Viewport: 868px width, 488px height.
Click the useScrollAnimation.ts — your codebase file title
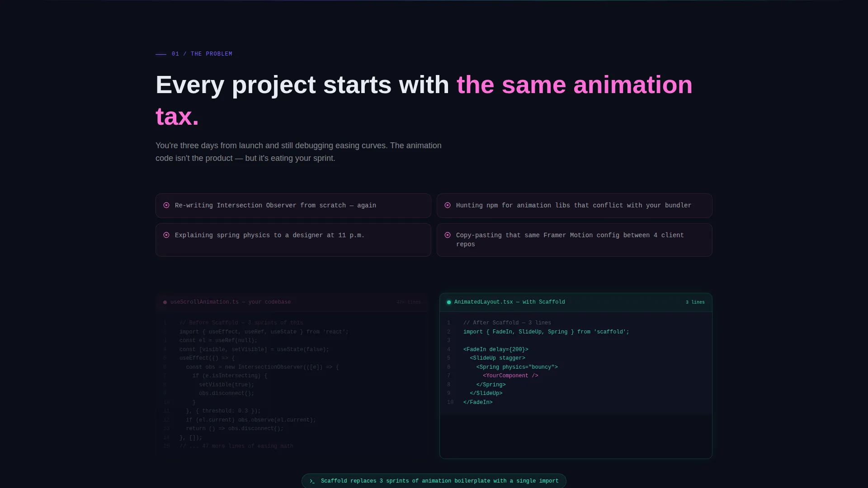click(231, 302)
